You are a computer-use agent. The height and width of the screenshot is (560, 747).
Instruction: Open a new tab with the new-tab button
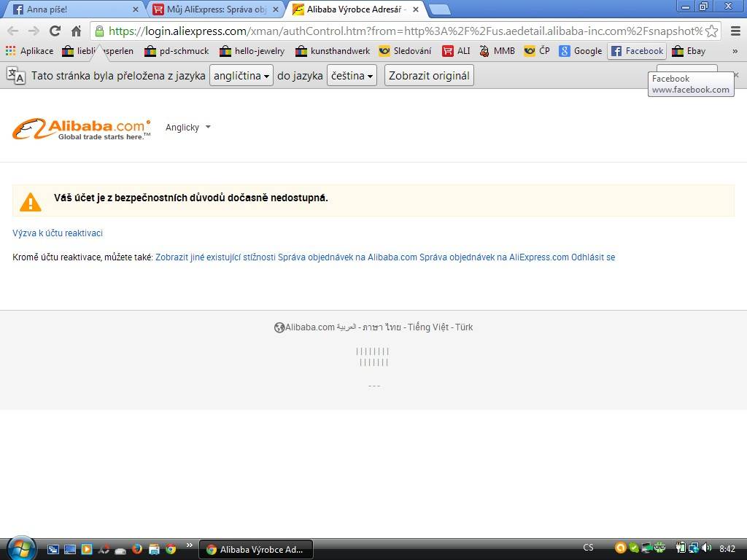[x=439, y=9]
